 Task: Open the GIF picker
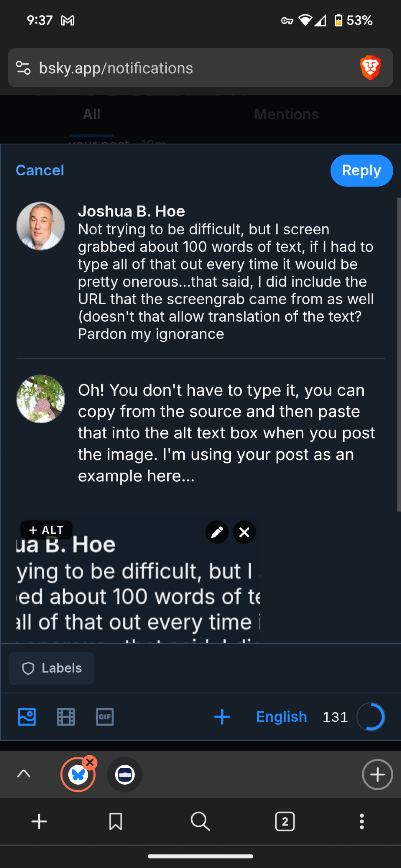pyautogui.click(x=105, y=717)
